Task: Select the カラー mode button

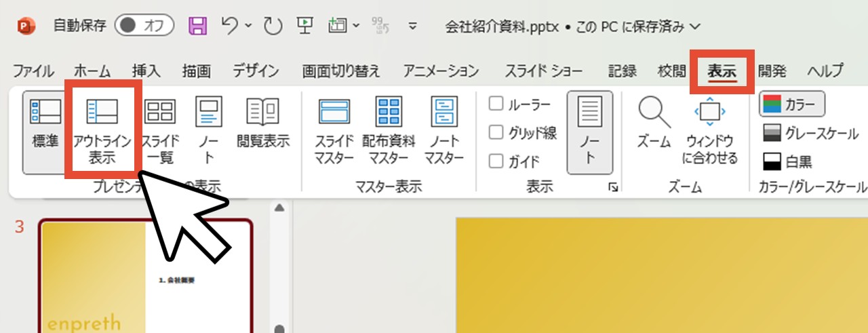Action: pyautogui.click(x=792, y=104)
